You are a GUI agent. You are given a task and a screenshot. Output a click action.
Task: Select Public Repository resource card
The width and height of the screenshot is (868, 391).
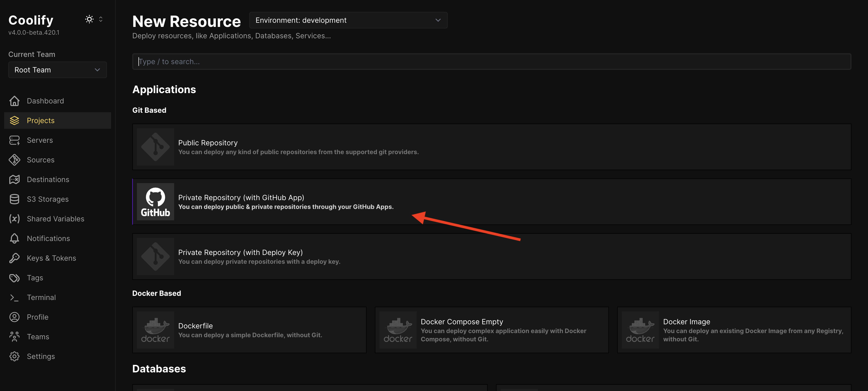click(x=492, y=147)
